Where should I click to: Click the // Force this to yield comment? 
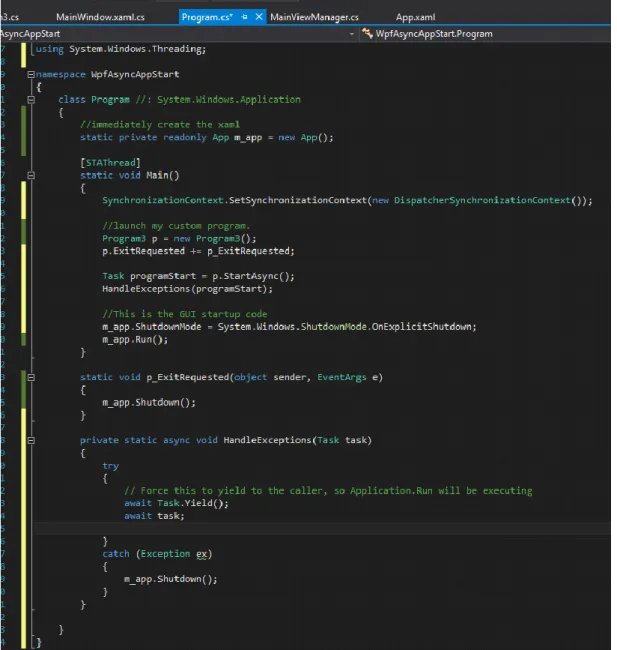(328, 491)
